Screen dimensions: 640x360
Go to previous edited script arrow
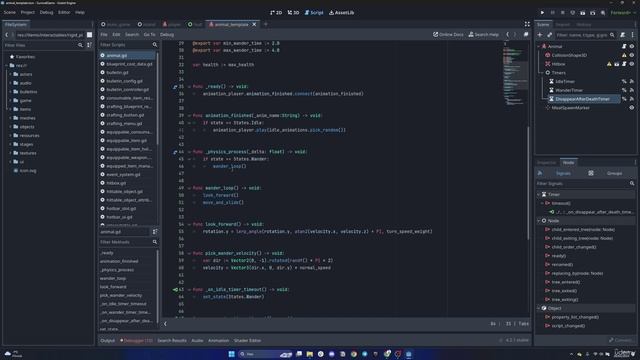(507, 35)
